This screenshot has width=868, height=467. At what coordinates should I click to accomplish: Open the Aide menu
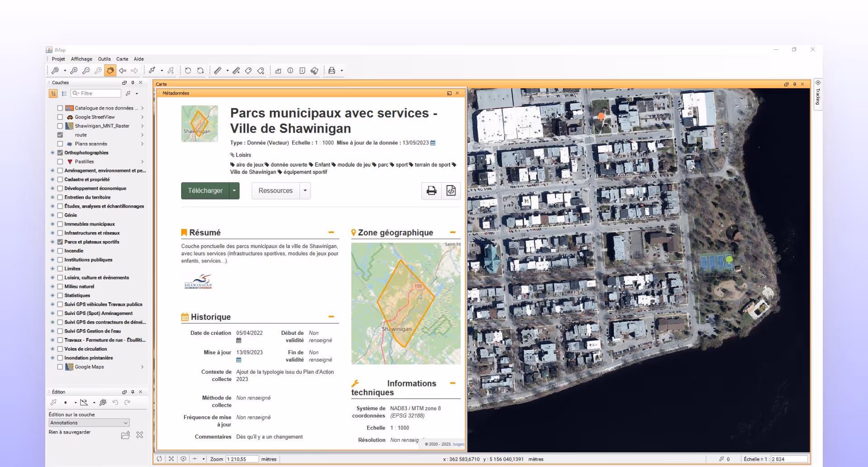click(x=139, y=59)
